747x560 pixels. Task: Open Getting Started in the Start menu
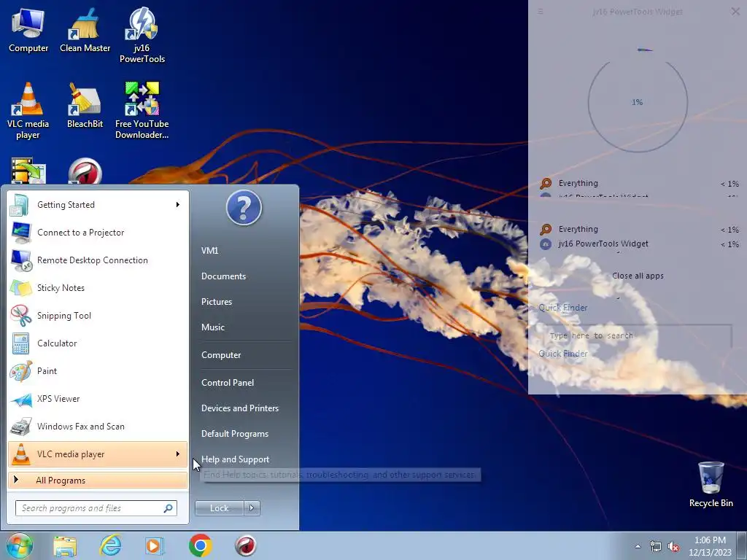pyautogui.click(x=98, y=205)
